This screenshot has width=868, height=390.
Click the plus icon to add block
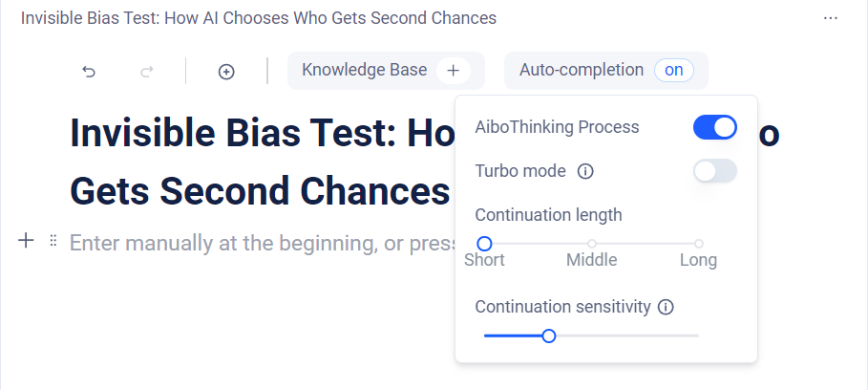pos(27,241)
